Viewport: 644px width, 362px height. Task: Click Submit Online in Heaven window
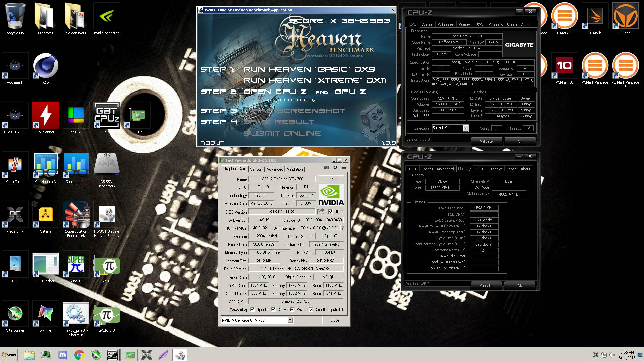pos(282,133)
